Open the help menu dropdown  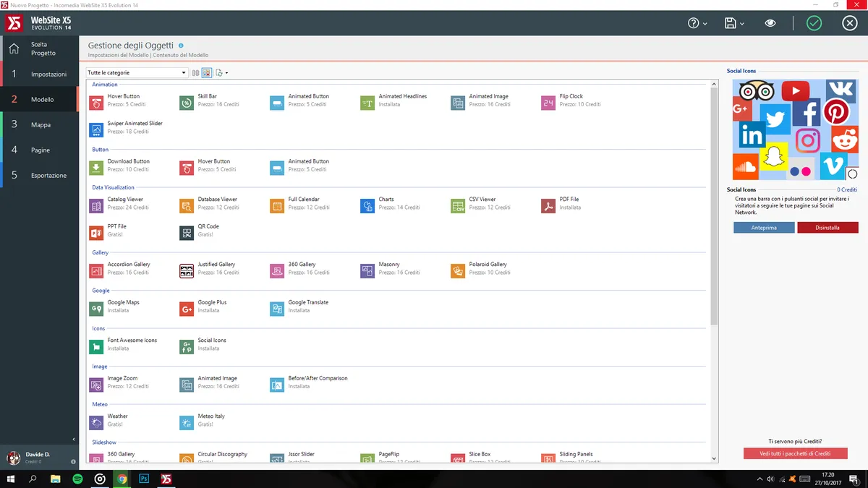[x=697, y=23]
